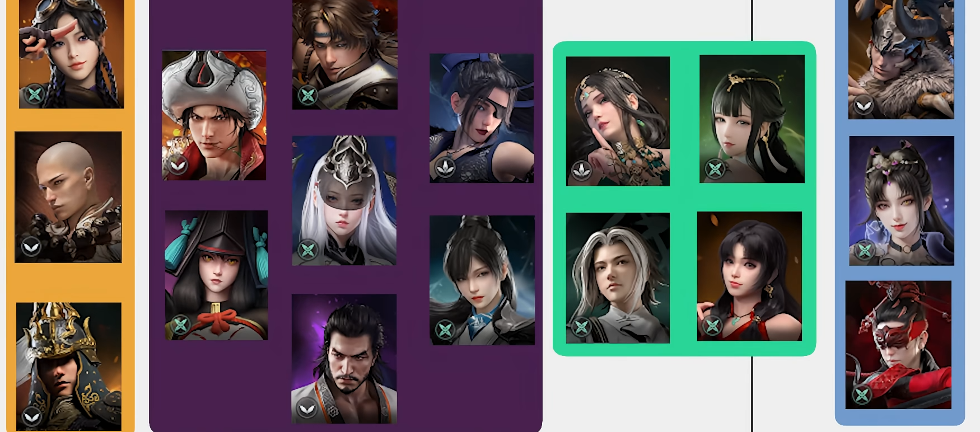980x432 pixels.
Task: Select the headband man portrait in purple tier
Action: tap(345, 54)
